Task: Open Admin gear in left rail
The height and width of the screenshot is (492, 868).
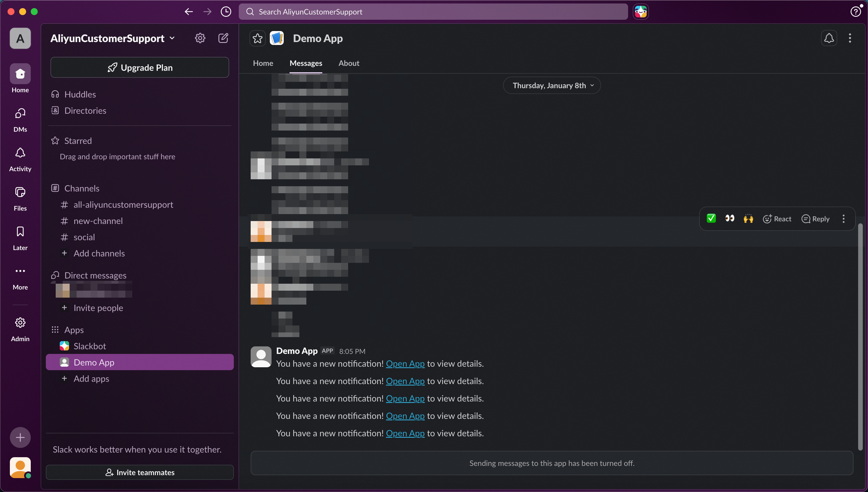Action: pyautogui.click(x=20, y=329)
